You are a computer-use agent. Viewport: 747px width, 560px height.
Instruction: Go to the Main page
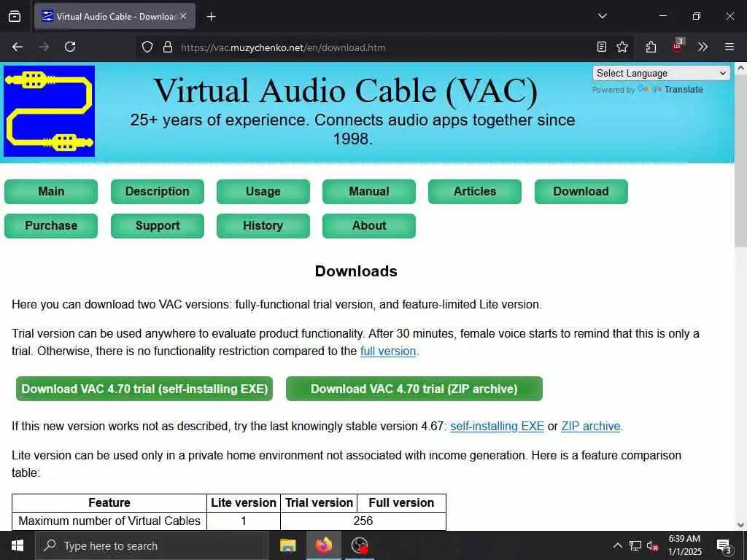[x=51, y=192]
